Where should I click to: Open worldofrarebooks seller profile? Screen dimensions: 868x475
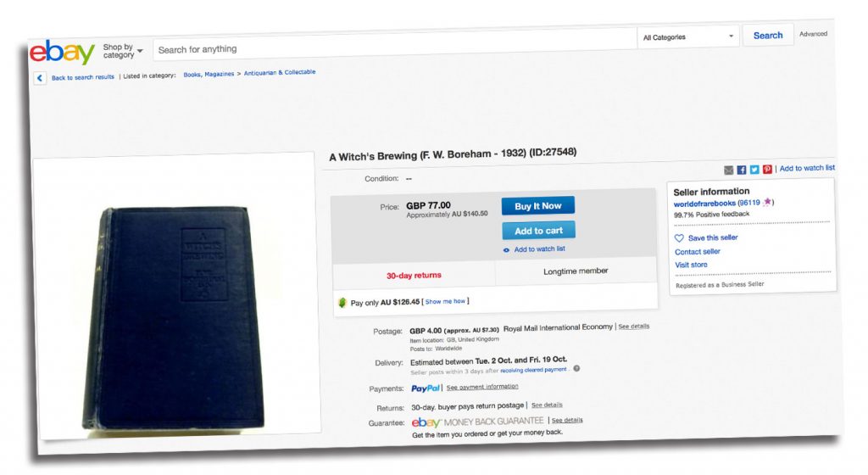704,204
